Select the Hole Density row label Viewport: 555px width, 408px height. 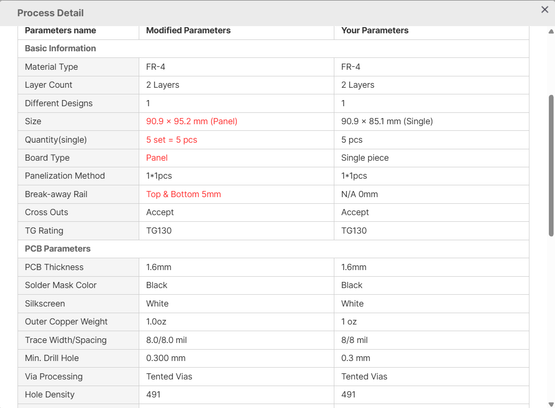click(50, 395)
